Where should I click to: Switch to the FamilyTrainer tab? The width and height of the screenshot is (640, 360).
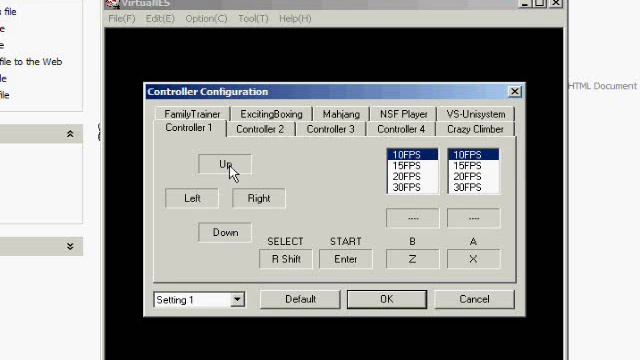pyautogui.click(x=192, y=114)
